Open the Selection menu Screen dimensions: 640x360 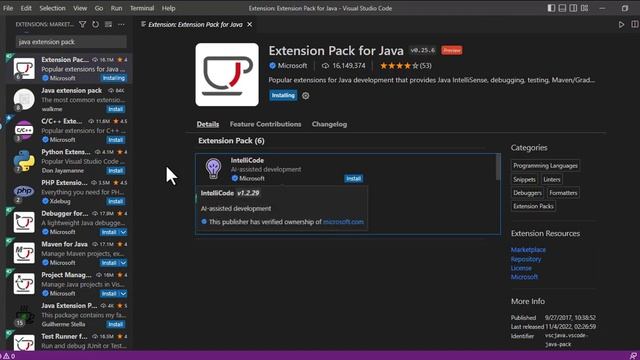pos(52,8)
